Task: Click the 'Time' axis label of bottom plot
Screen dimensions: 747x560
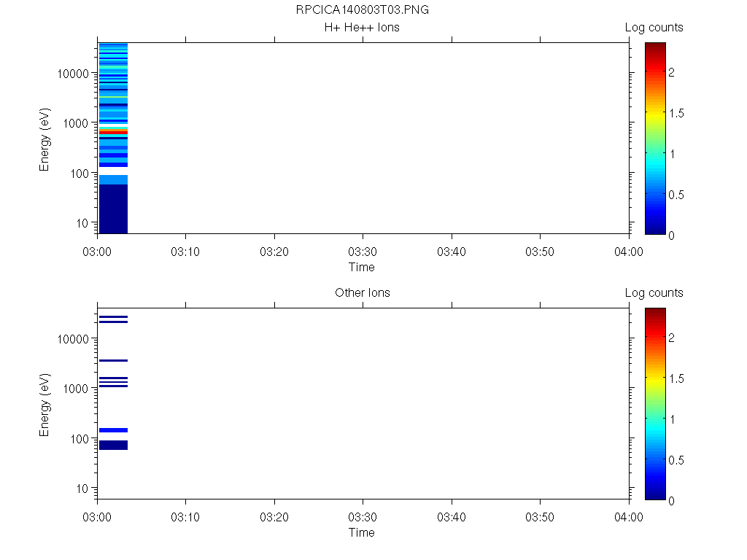Action: (362, 532)
